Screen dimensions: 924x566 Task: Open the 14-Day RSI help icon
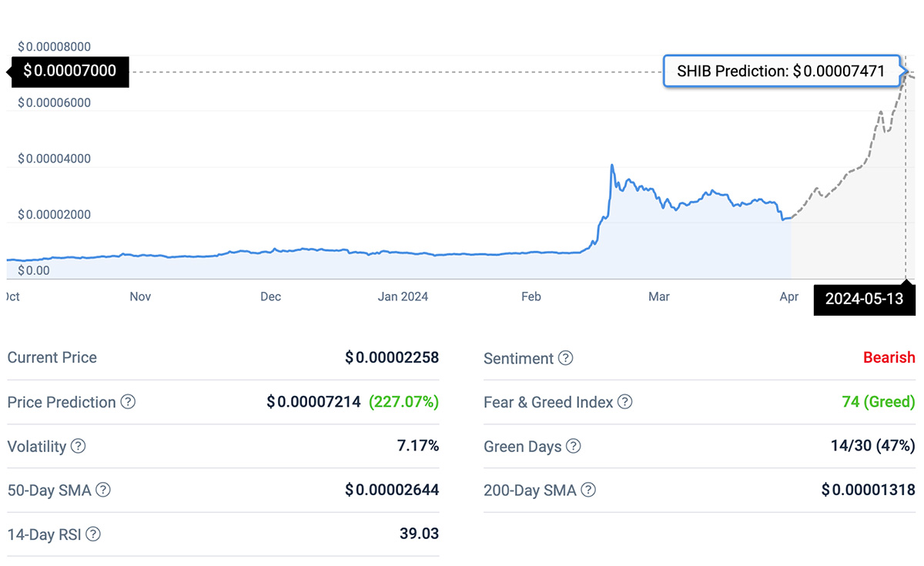[93, 534]
